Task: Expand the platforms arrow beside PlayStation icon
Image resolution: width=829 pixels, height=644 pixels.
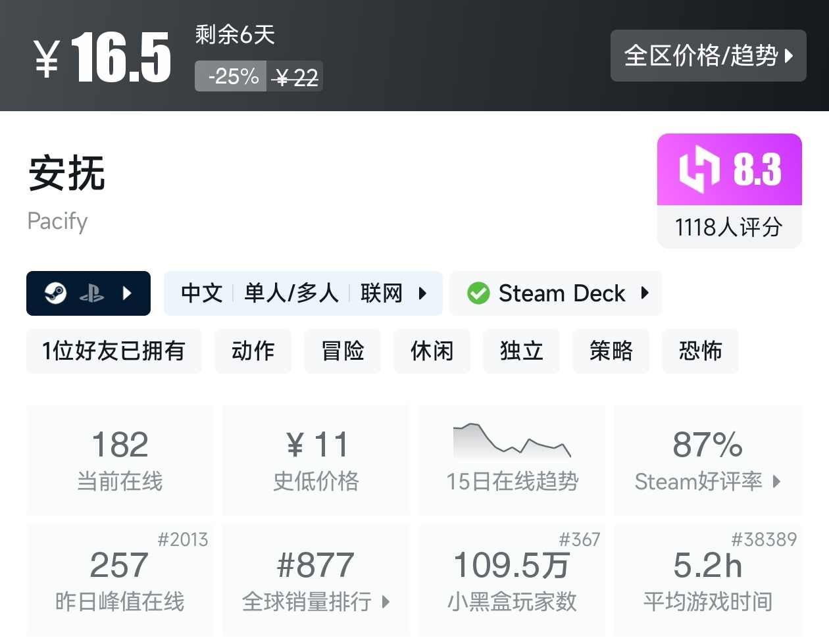Action: (128, 293)
